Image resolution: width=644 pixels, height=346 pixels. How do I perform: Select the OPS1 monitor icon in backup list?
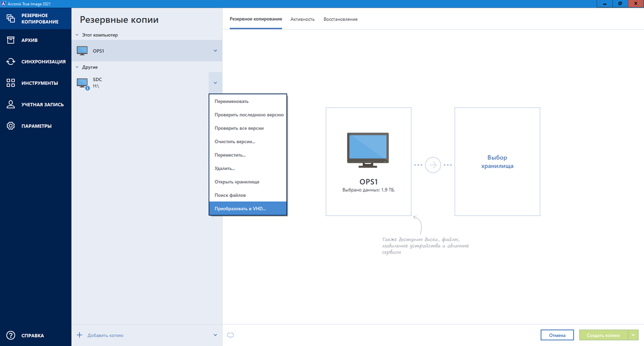click(x=82, y=51)
